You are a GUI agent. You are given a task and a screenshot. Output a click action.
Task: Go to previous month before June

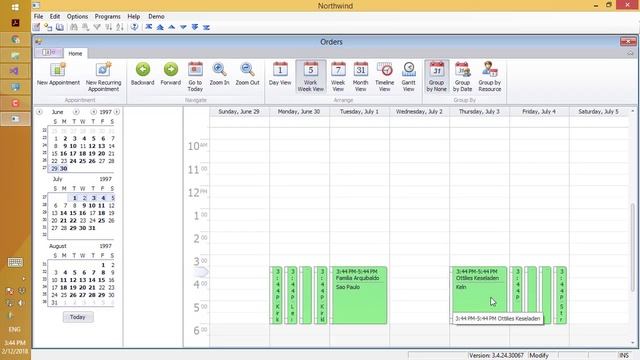[x=40, y=112]
